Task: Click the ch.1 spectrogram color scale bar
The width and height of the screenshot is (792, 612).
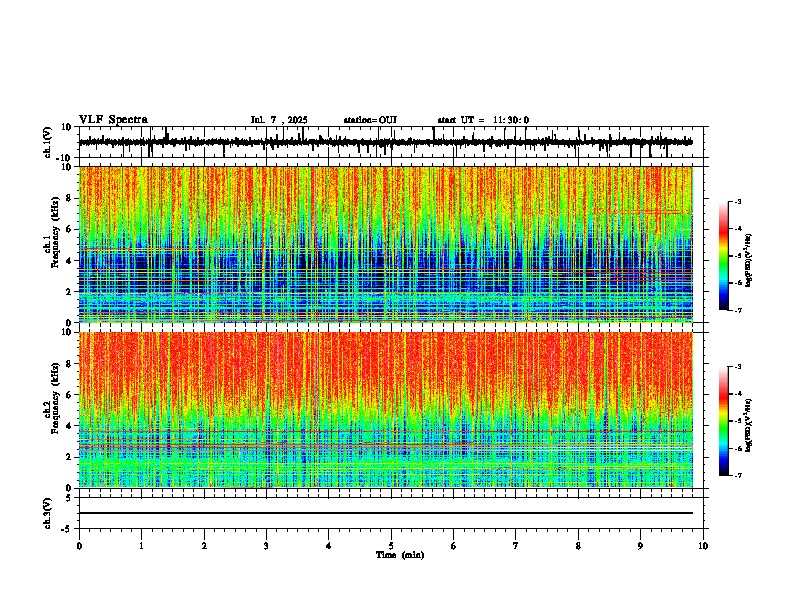Action: click(724, 256)
